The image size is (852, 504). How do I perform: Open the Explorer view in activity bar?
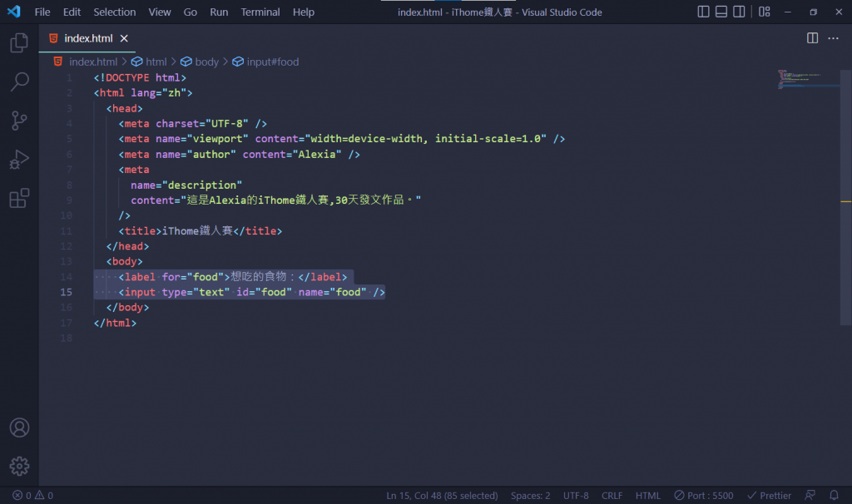[x=19, y=42]
